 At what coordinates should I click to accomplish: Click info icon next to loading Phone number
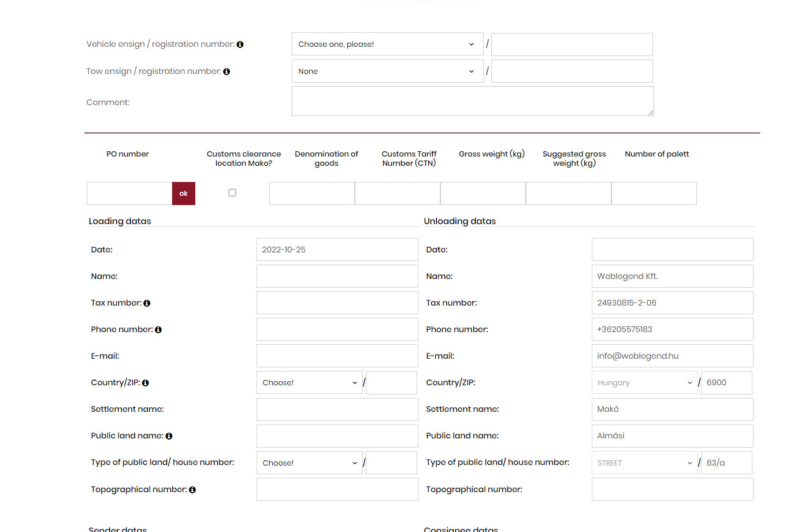tap(158, 330)
